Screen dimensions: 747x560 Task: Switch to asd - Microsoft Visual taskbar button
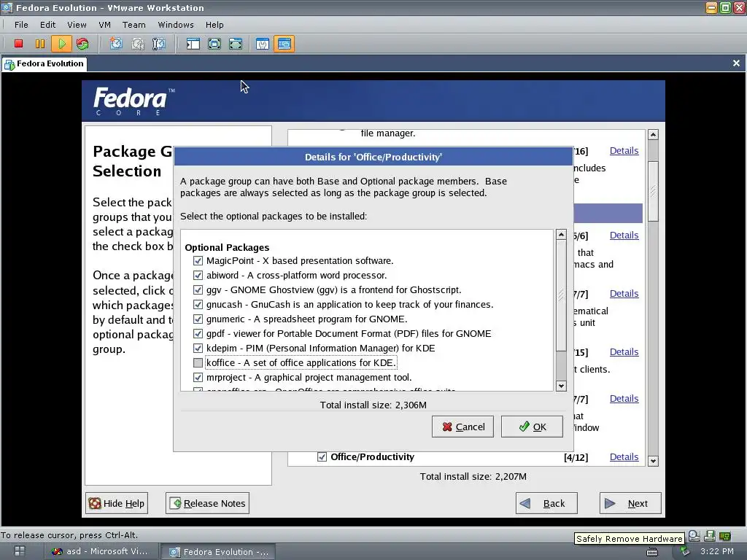pos(102,551)
